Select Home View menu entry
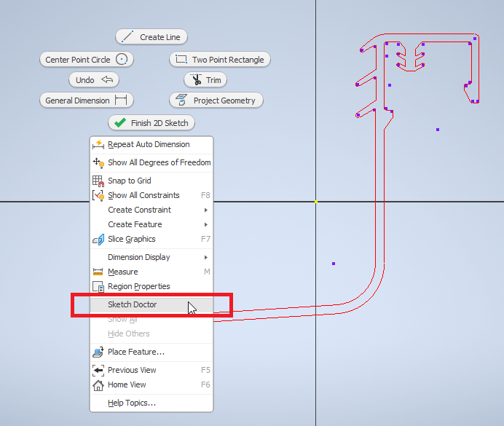This screenshot has height=426, width=504. click(151, 384)
